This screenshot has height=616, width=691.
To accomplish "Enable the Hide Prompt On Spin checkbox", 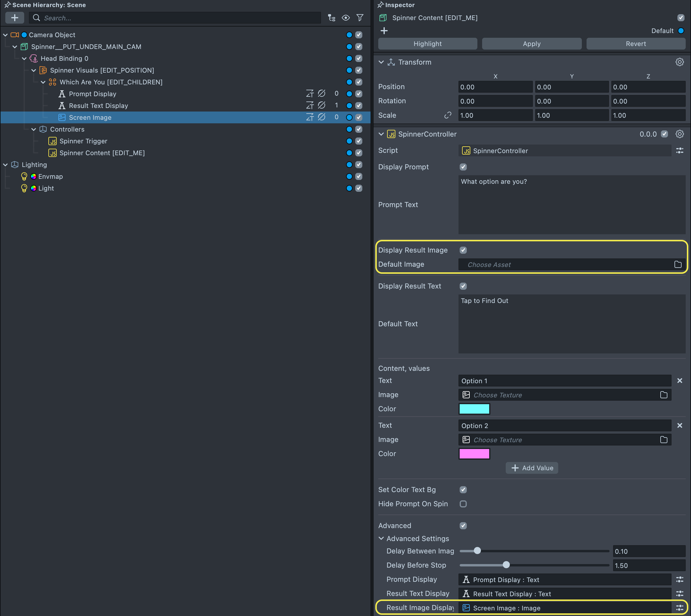I will click(463, 504).
